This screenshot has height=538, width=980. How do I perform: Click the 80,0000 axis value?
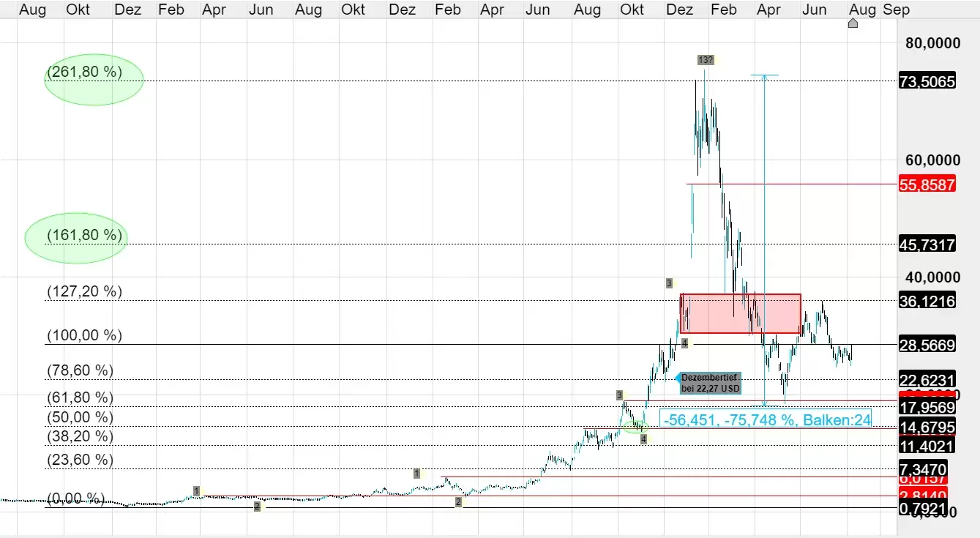click(933, 44)
